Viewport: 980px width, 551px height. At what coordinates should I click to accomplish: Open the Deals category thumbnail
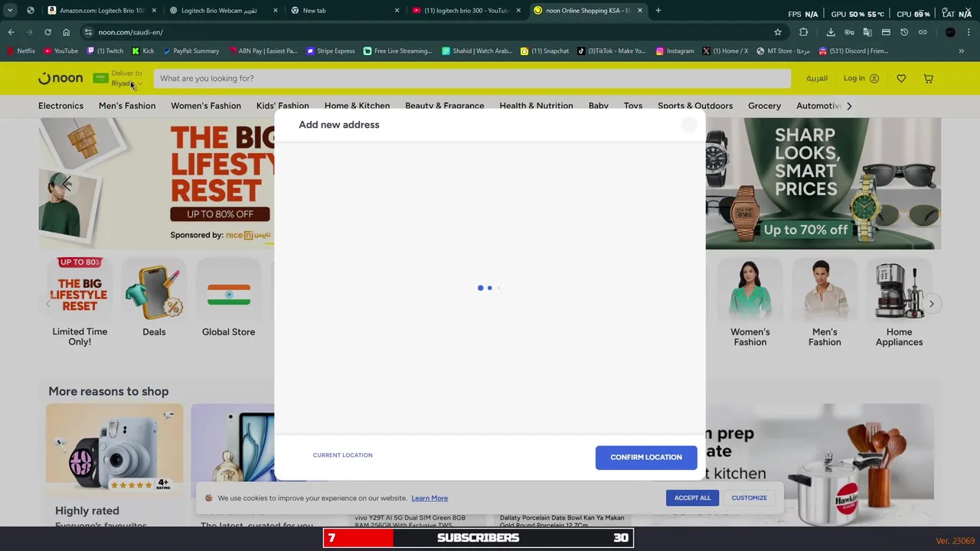click(x=154, y=297)
